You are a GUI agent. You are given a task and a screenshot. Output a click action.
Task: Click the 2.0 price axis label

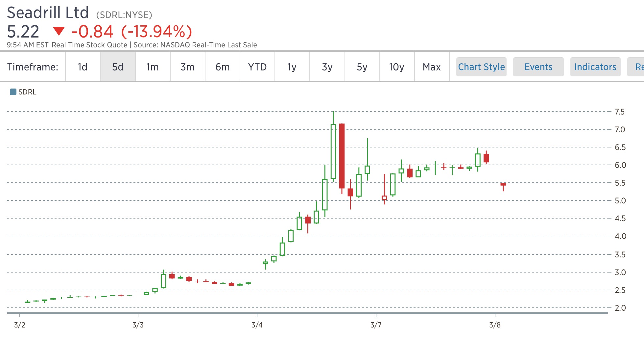[620, 308]
